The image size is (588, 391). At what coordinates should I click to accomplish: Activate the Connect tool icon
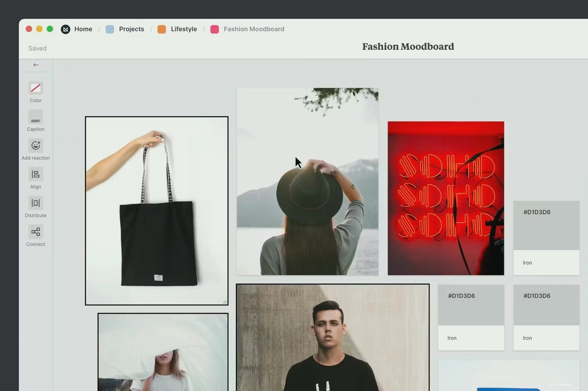(35, 232)
